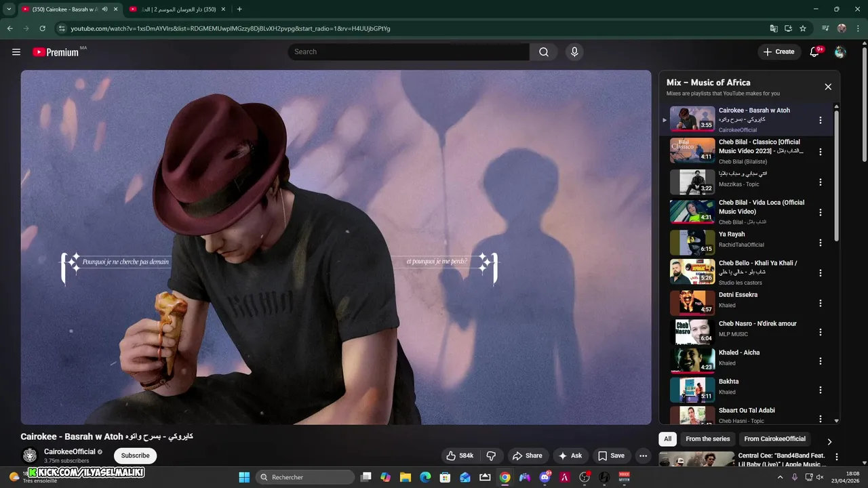Viewport: 868px width, 488px height.
Task: Open options for Central Cee recommended video
Action: click(x=836, y=457)
